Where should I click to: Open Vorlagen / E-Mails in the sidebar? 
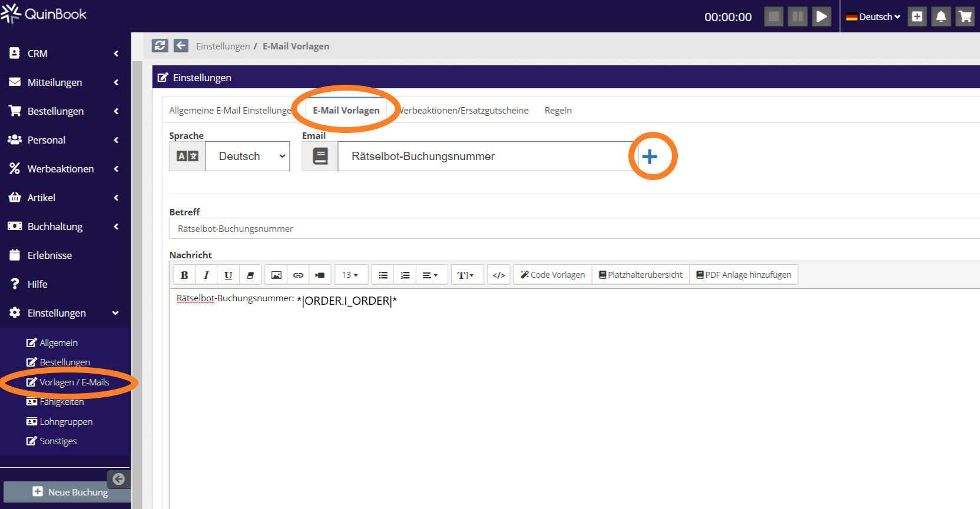point(74,382)
